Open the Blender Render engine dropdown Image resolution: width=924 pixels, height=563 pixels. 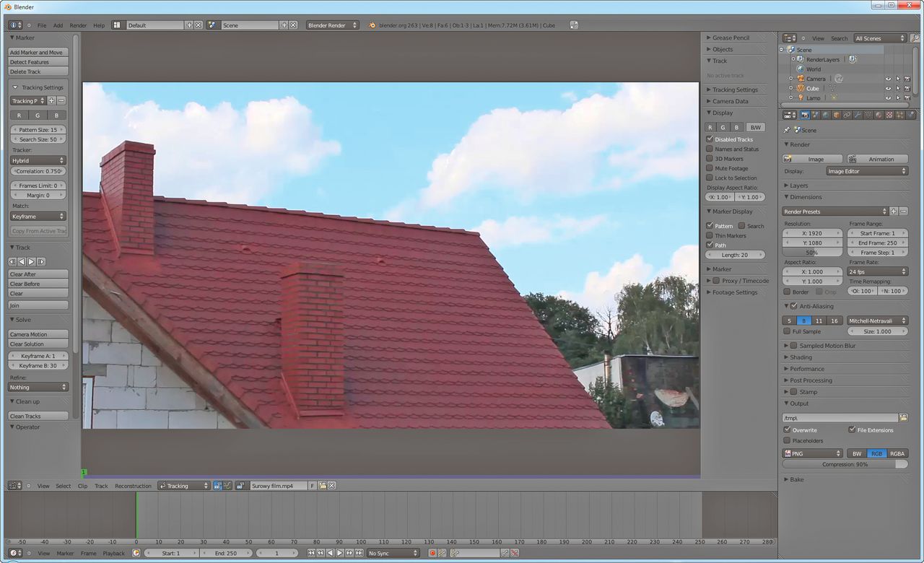point(333,25)
